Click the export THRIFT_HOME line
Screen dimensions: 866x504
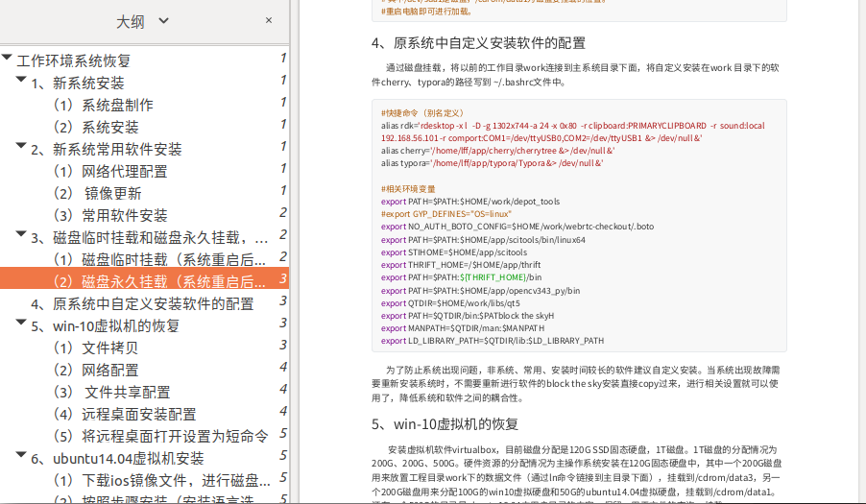click(461, 264)
